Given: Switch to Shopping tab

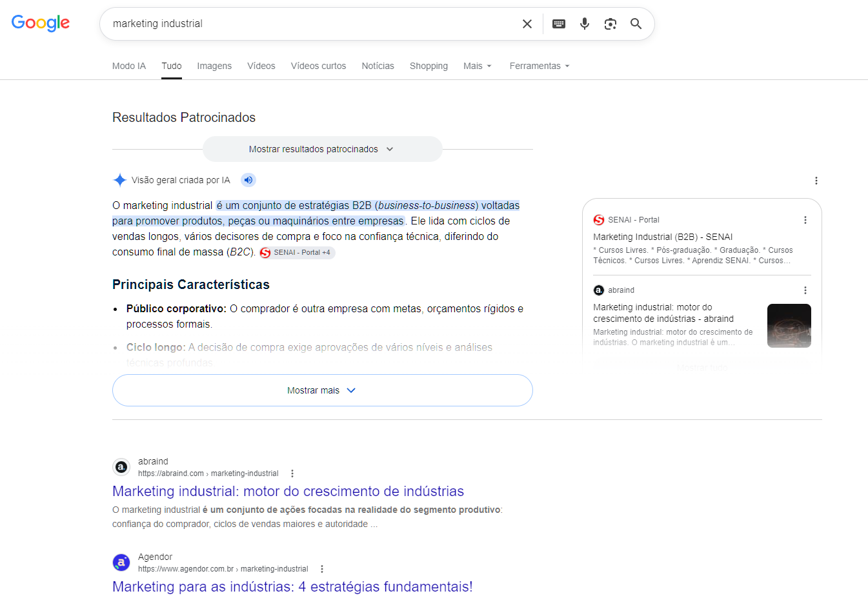Looking at the screenshot, I should (429, 66).
